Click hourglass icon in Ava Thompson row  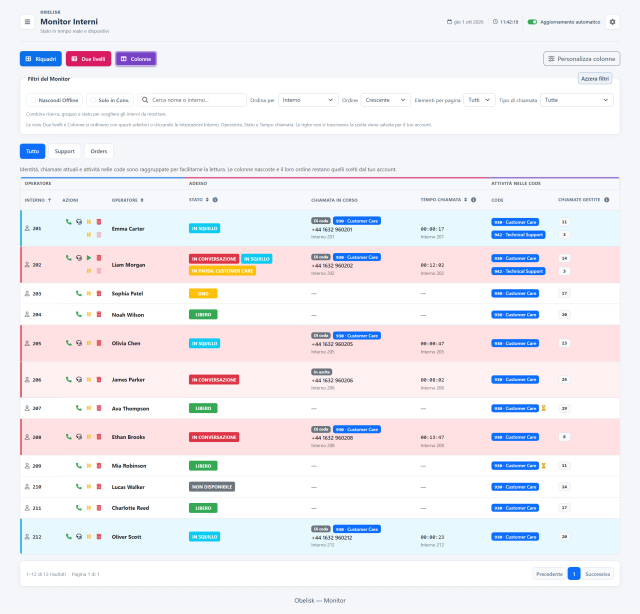click(x=543, y=408)
